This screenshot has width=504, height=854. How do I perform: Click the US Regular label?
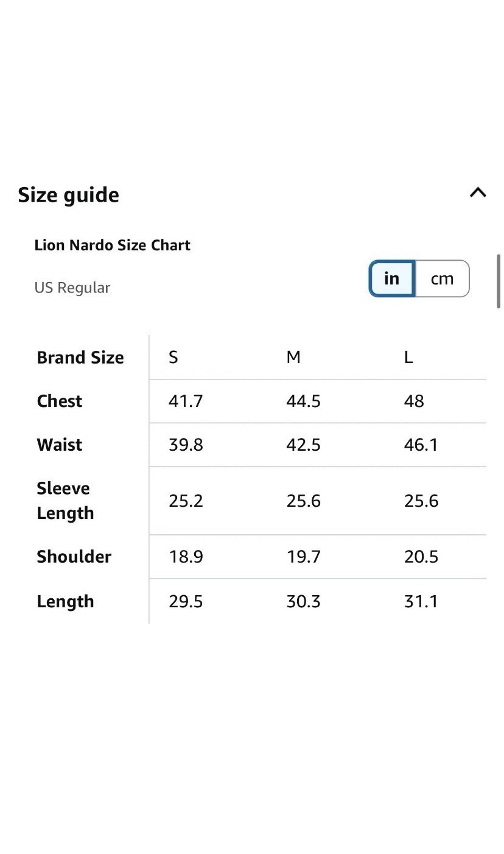(72, 288)
